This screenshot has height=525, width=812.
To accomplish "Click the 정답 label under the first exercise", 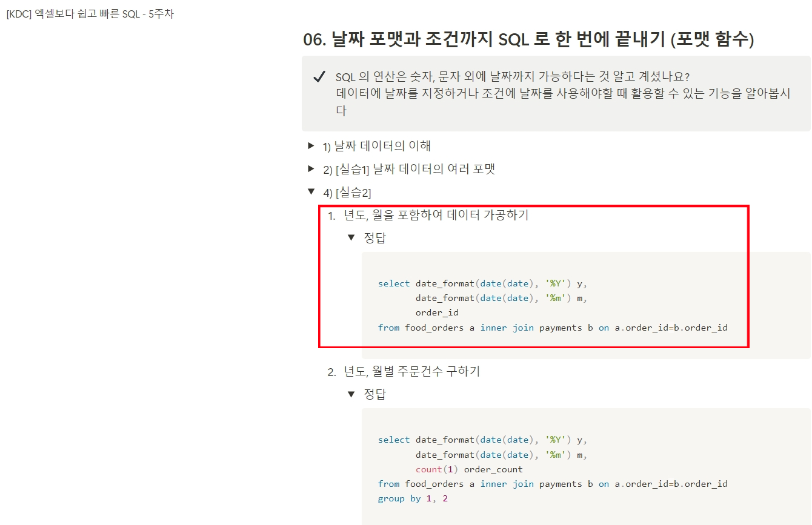I will (374, 238).
